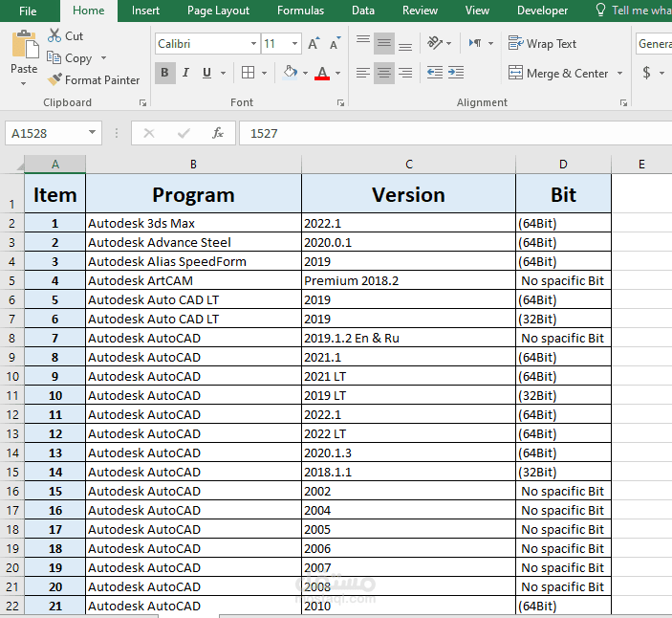
Task: Click the Orientation text rotation icon
Action: pos(435,43)
